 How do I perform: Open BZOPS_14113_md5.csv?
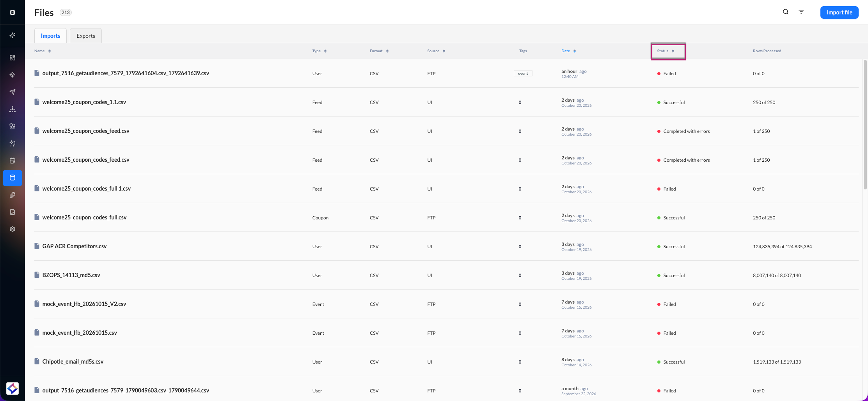[x=71, y=275]
